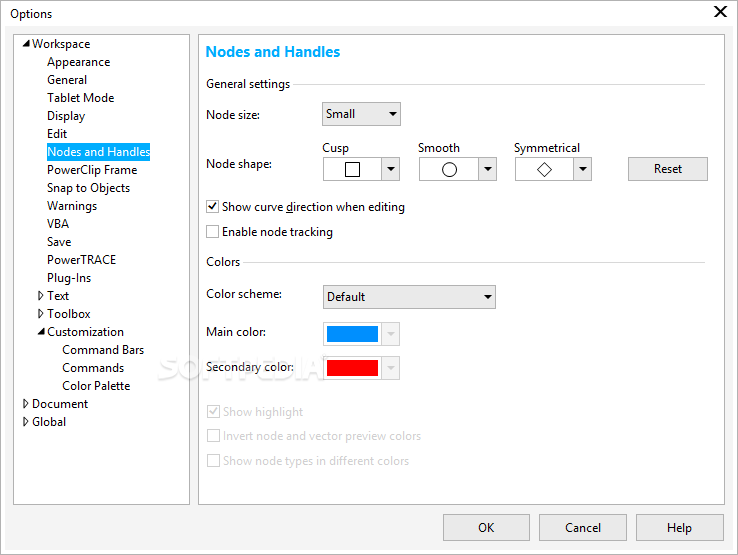Click the Help button
738x555 pixels.
point(679,528)
